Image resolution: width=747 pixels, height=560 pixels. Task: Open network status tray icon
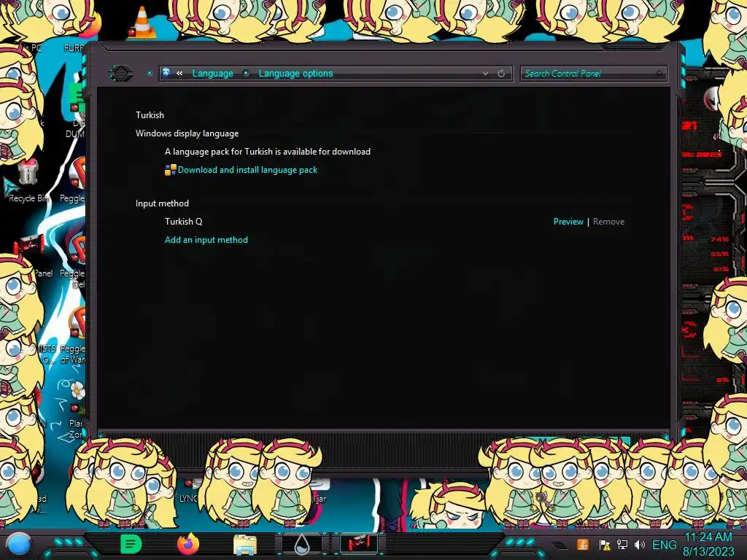[622, 545]
